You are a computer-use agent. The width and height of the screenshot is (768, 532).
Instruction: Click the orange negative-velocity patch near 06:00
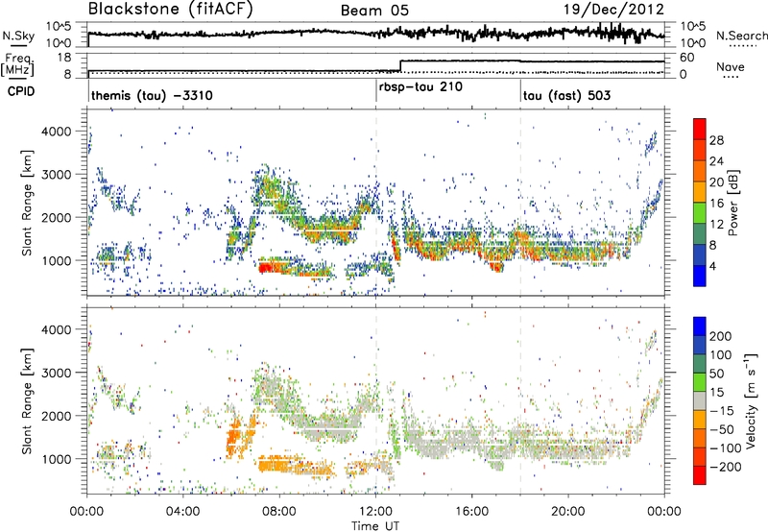click(235, 435)
